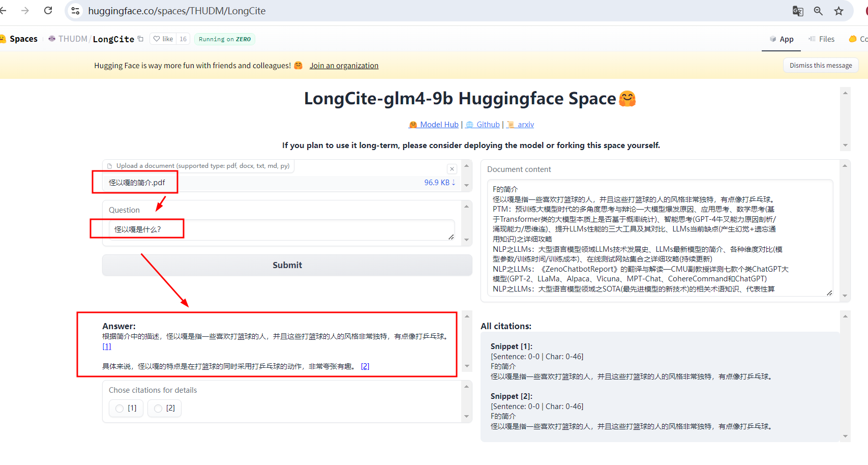The image size is (868, 465).
Task: Click the globe icon next to Github
Action: coord(469,124)
